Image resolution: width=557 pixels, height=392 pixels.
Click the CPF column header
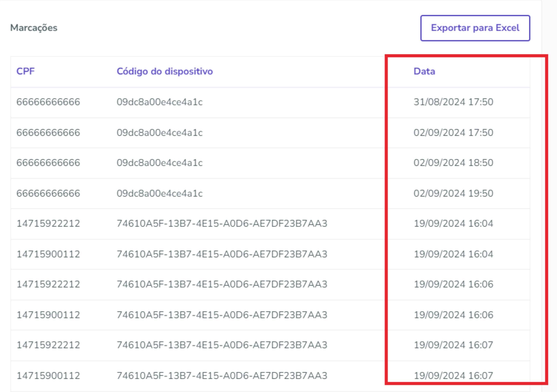tap(25, 71)
